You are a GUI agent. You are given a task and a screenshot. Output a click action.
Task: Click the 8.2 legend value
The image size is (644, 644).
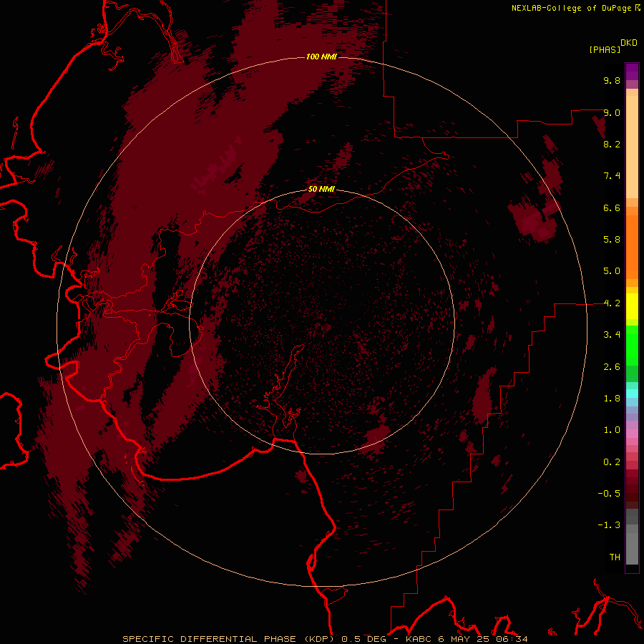click(612, 144)
